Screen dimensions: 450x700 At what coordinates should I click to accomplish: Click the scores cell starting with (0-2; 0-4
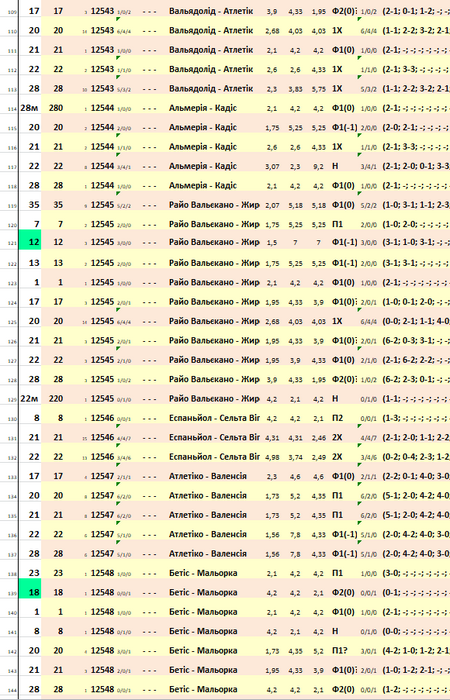pos(415,457)
